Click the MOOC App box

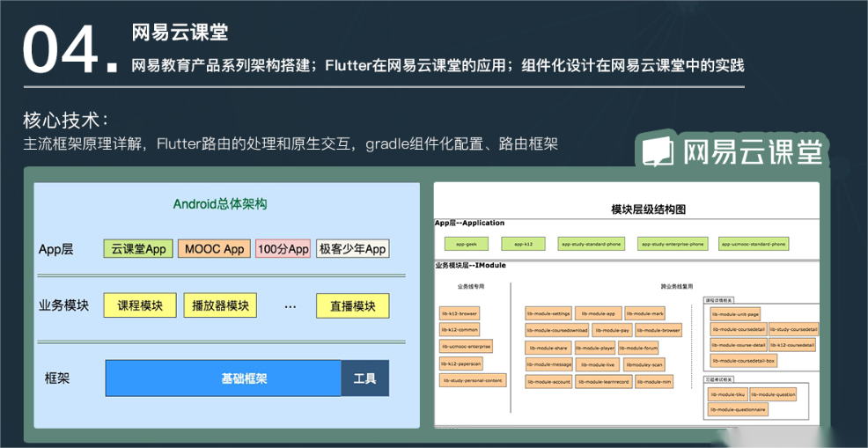tap(214, 249)
